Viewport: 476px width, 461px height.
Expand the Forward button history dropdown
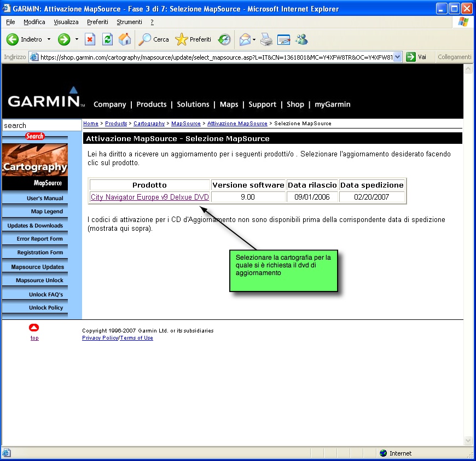[77, 39]
